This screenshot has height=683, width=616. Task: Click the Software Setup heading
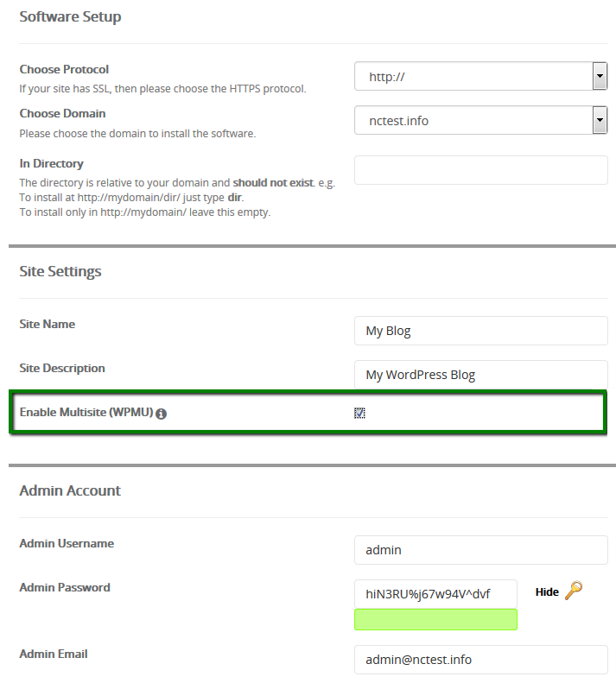[x=70, y=17]
